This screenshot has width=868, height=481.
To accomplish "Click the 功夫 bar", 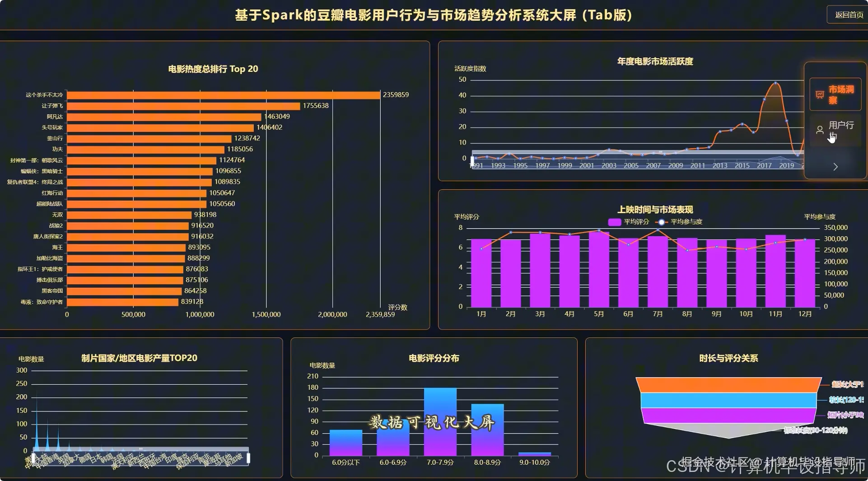I will point(145,149).
